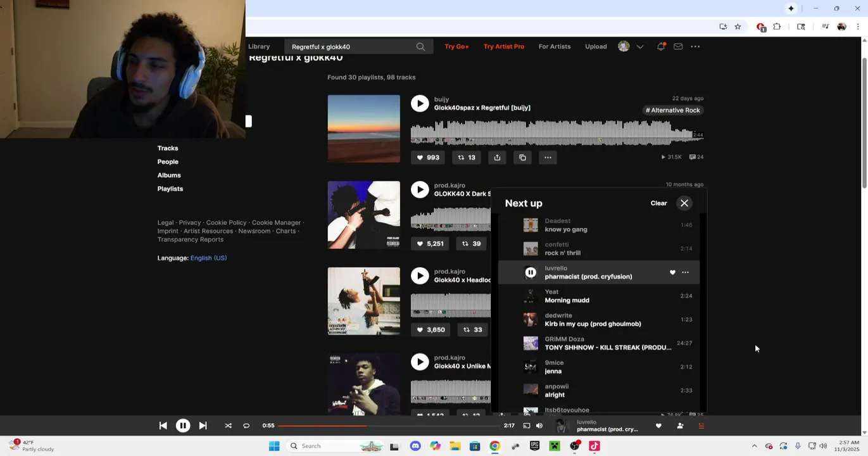Click the search magnifier icon in SoundCloud
The image size is (868, 456).
(x=420, y=46)
